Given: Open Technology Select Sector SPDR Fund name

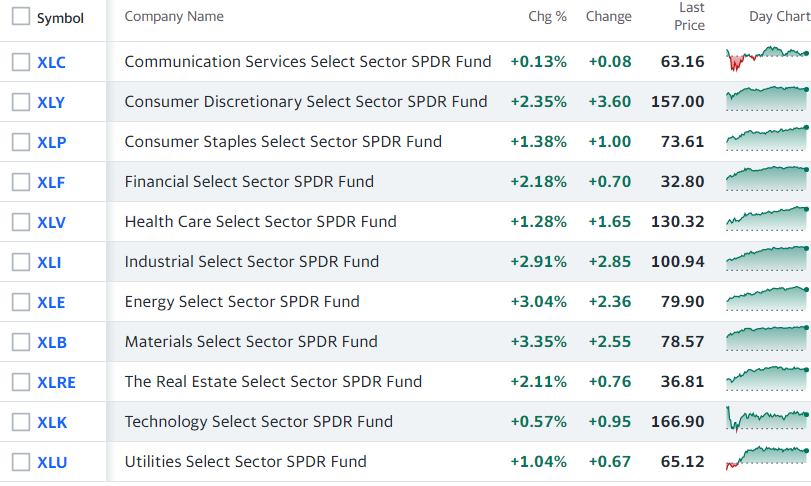Looking at the screenshot, I should (259, 422).
